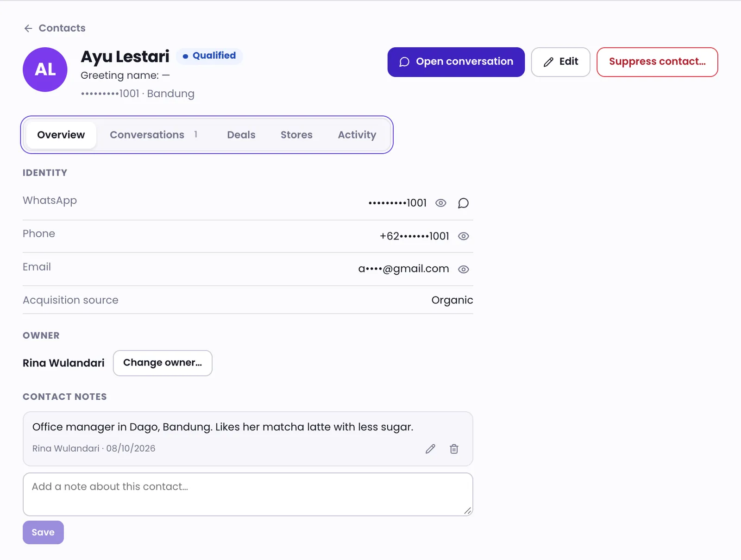Click the matcha latte note text
The width and height of the screenshot is (741, 560).
(223, 427)
